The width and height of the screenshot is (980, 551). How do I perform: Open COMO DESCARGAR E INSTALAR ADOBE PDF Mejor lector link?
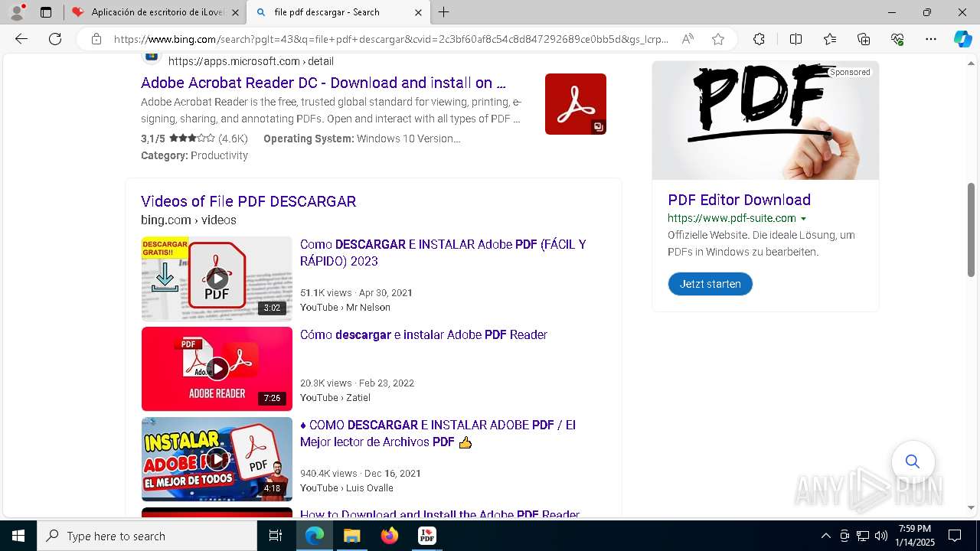[438, 433]
